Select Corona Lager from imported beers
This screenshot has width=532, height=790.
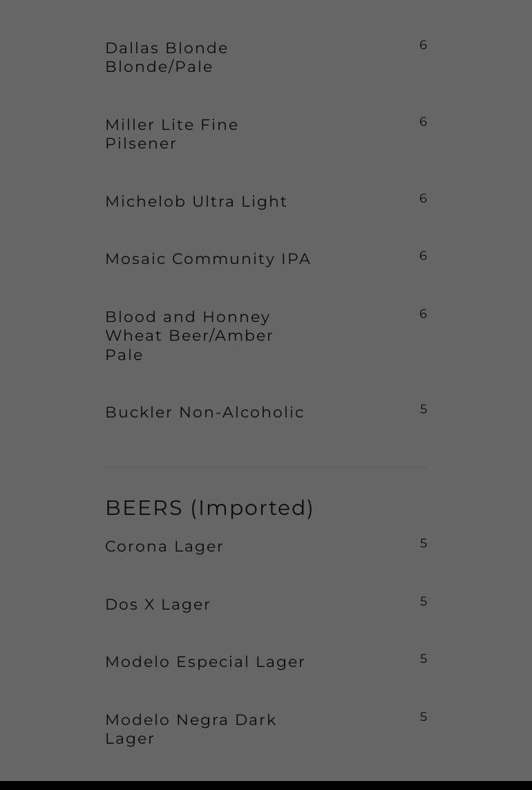[164, 547]
